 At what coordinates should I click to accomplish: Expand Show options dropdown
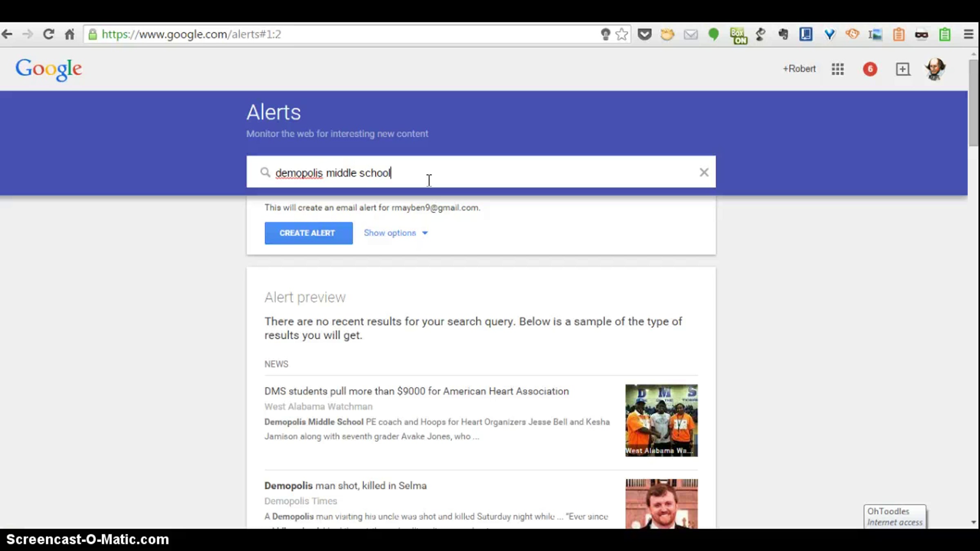click(x=396, y=233)
